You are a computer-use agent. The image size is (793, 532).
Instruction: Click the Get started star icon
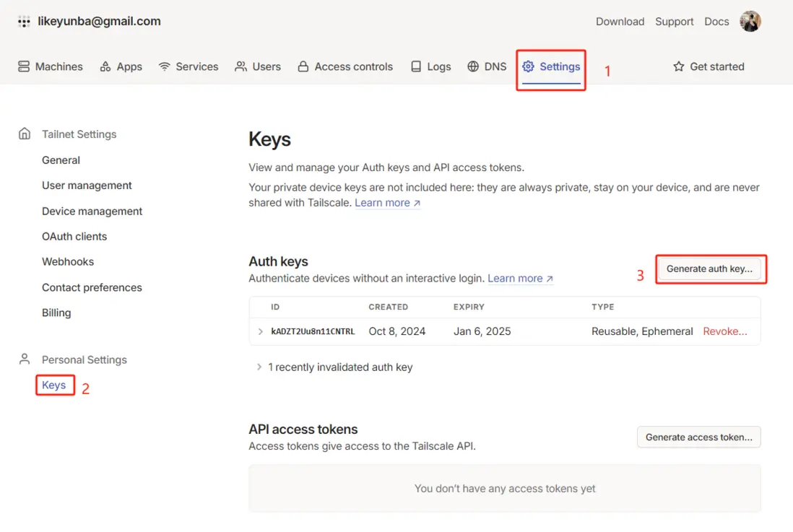click(x=678, y=66)
